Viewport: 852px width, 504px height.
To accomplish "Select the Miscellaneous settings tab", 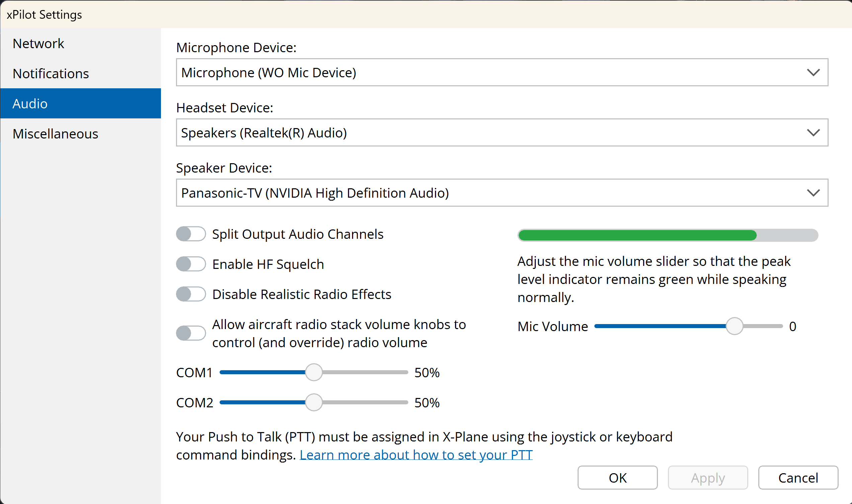I will 55,134.
